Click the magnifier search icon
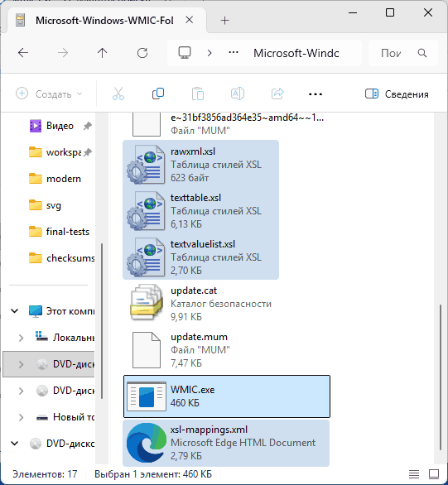The image size is (448, 485). tap(422, 53)
